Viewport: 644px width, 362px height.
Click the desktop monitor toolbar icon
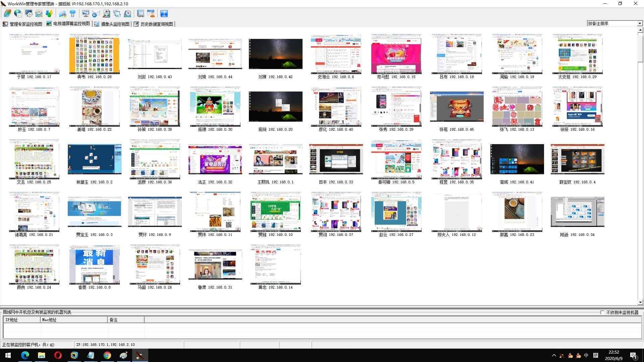click(x=86, y=13)
